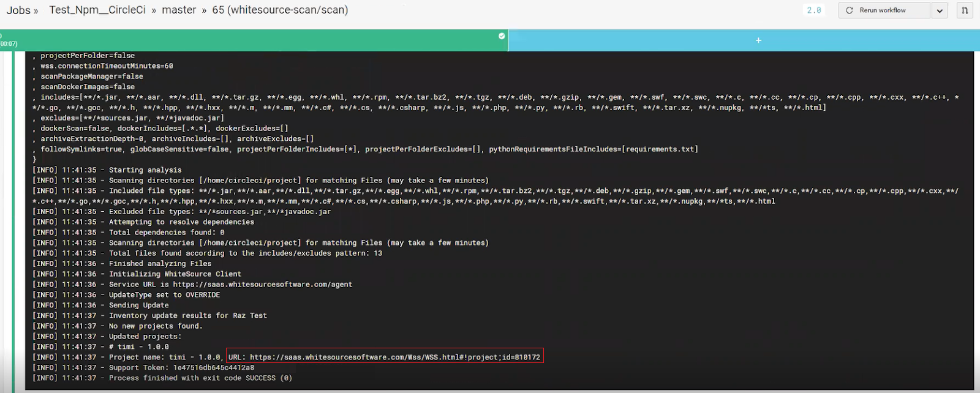Click the 'Initializing WhiteSource Client' log line
Image resolution: width=980 pixels, height=393 pixels.
175,274
